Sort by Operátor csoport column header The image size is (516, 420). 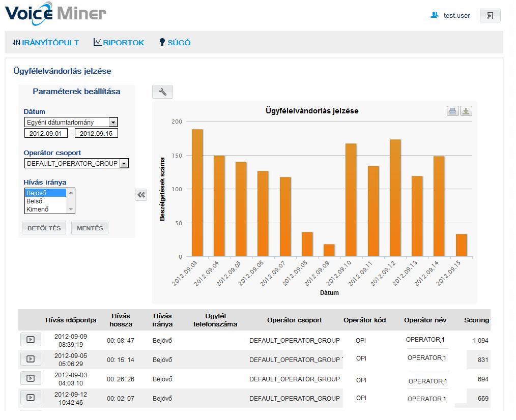pos(295,320)
